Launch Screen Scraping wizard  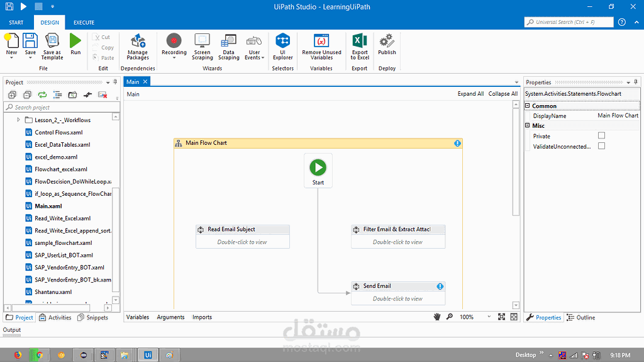202,47
